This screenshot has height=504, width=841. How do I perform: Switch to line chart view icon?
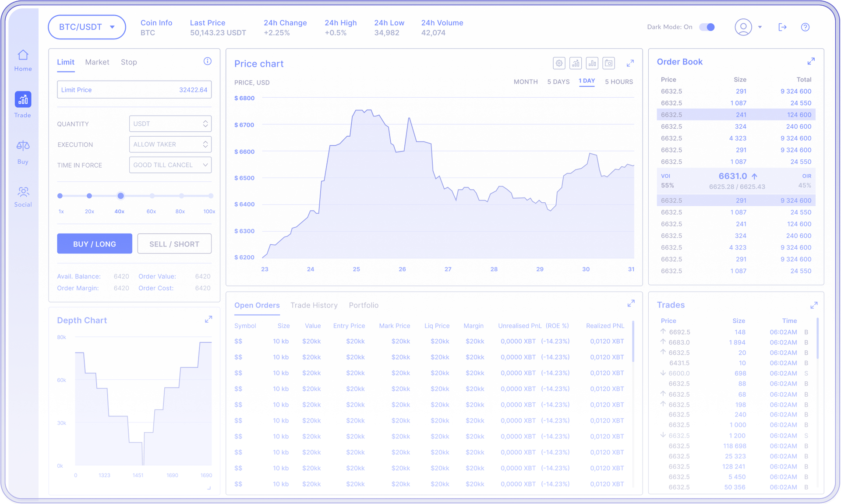pos(576,63)
